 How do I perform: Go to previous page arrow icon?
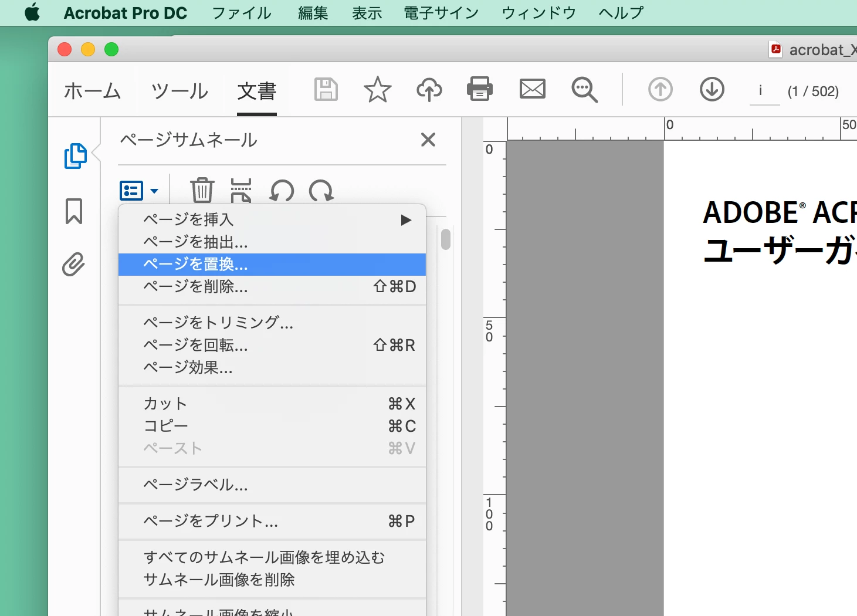660,90
